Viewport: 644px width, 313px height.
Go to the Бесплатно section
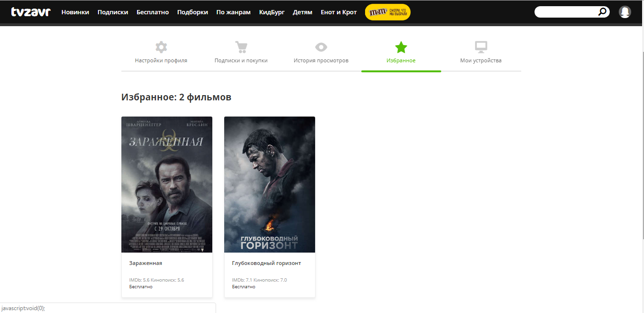tap(152, 12)
